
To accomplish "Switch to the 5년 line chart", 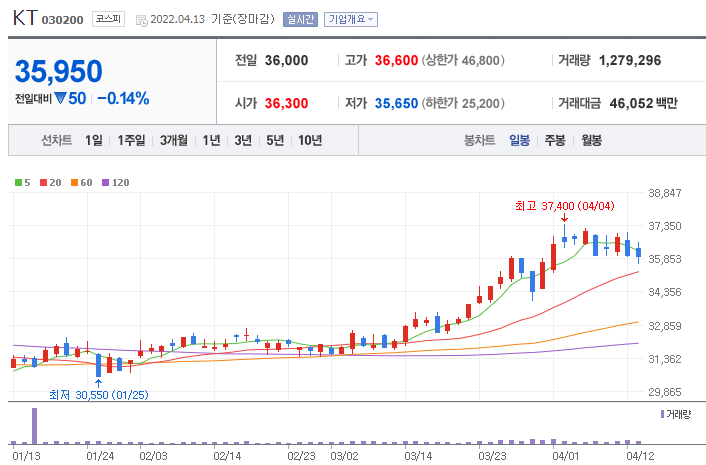I will [x=275, y=140].
